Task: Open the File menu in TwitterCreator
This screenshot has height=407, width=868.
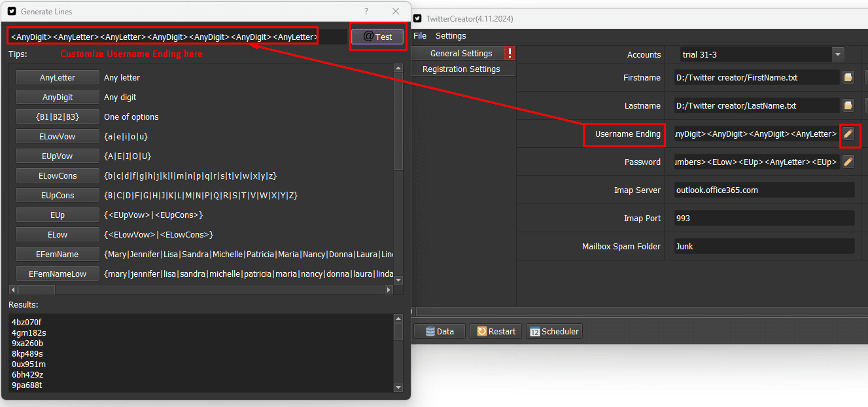Action: point(420,36)
